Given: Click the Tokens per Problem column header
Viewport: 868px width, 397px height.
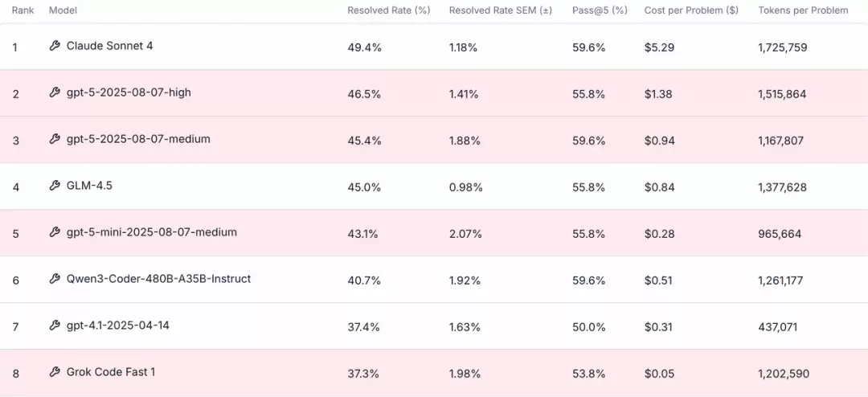Looking at the screenshot, I should [x=803, y=10].
